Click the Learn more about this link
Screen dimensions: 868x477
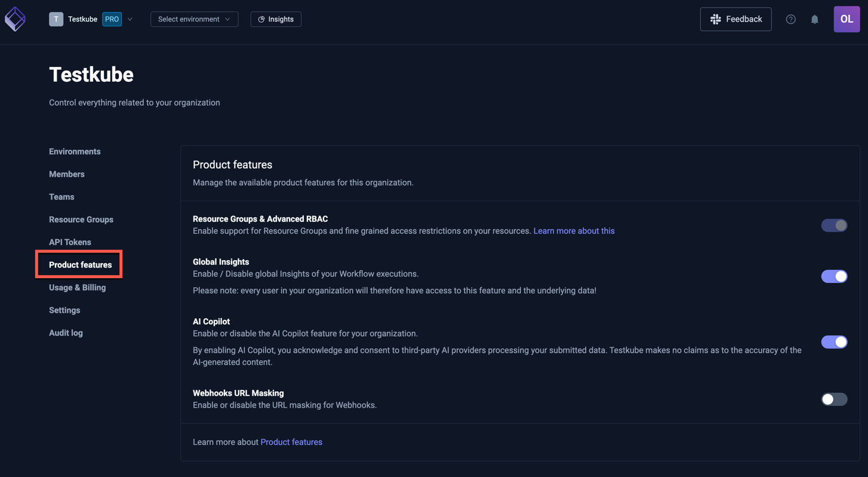click(x=574, y=230)
